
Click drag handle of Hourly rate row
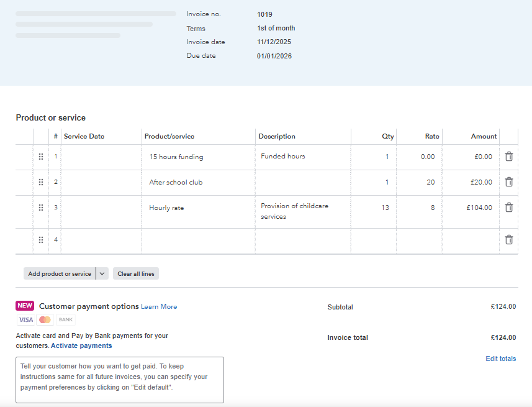(x=41, y=208)
